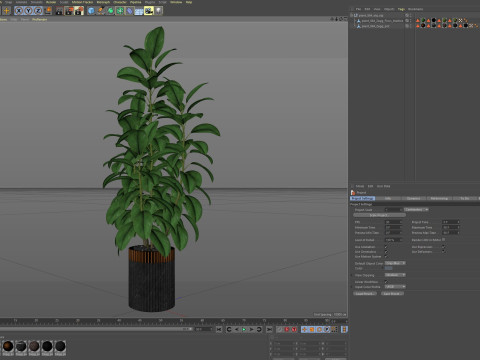Open the Character menu
Image resolution: width=480 pixels, height=360 pixels.
point(120,2)
